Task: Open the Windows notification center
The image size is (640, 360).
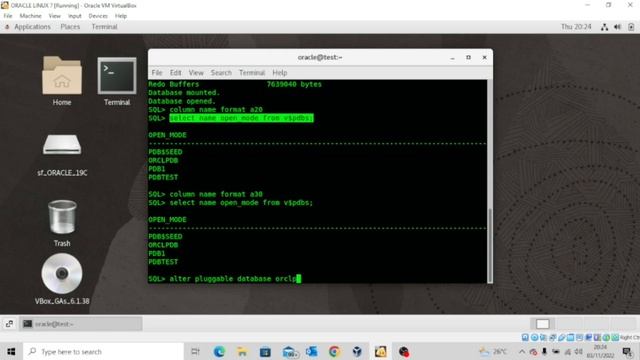Action: coord(627,351)
